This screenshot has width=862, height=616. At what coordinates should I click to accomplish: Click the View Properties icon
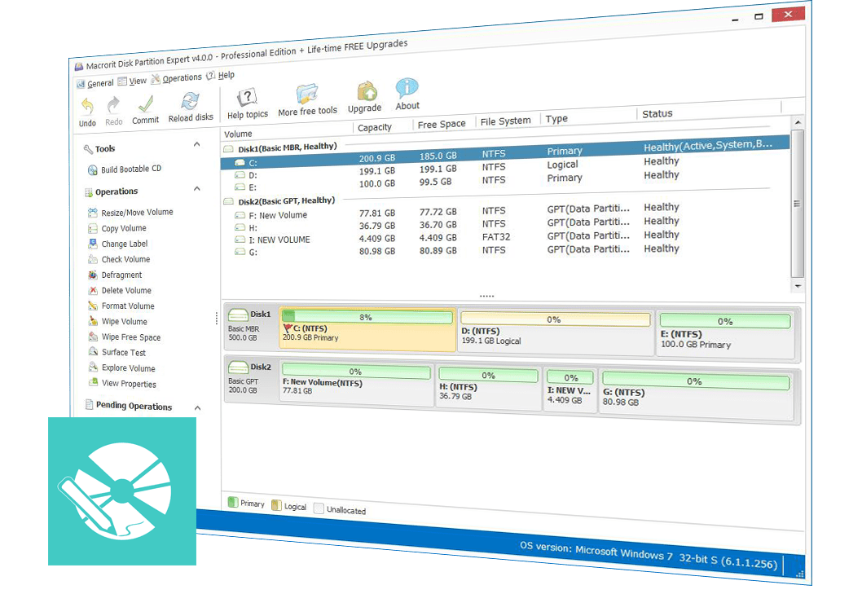point(92,382)
